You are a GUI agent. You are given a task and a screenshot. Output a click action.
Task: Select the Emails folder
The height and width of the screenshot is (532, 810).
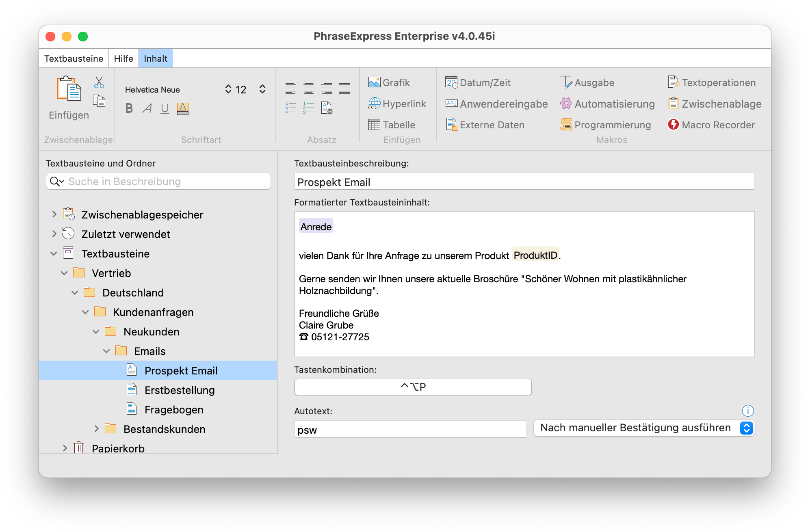(149, 351)
